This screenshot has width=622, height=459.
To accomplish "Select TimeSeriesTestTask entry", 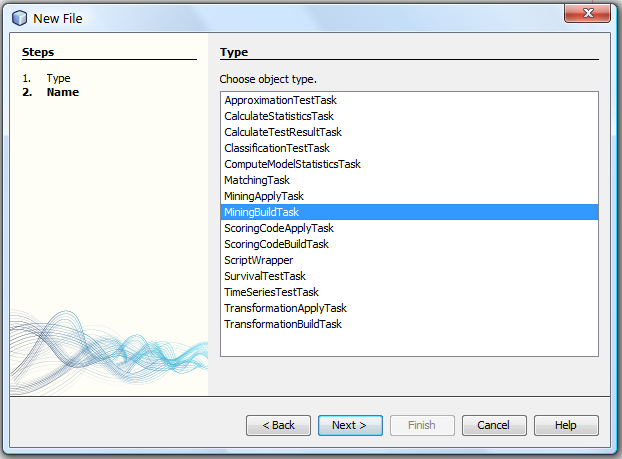I will click(271, 292).
